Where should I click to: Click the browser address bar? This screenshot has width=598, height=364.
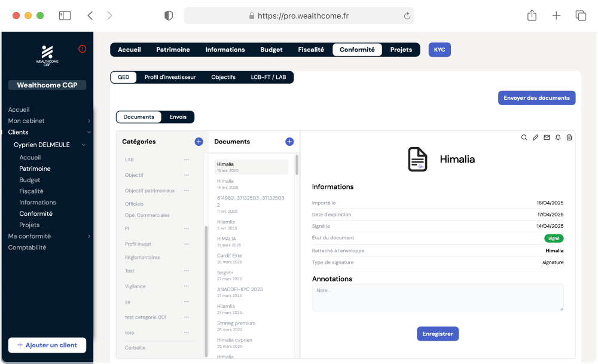click(299, 16)
